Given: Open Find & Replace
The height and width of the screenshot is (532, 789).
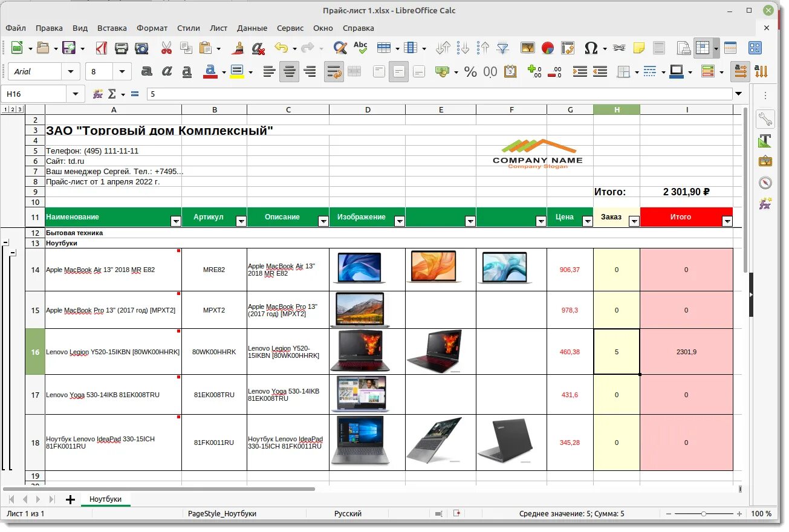Looking at the screenshot, I should coord(340,48).
